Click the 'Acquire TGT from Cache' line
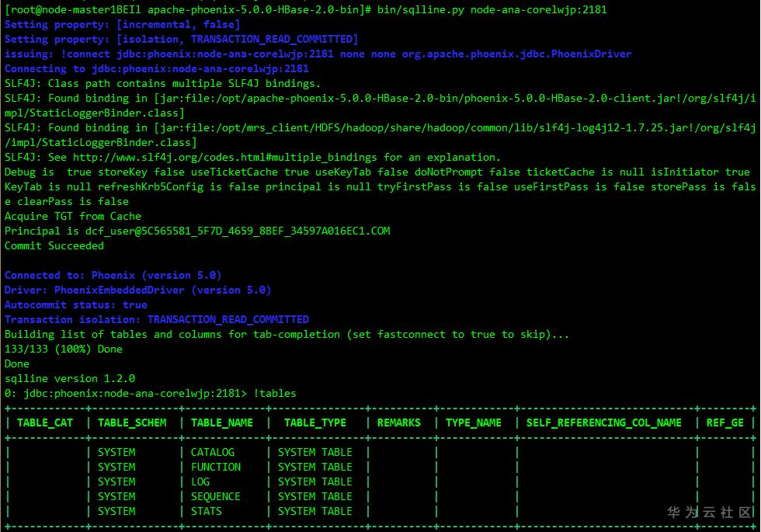This screenshot has height=532, width=761. pyautogui.click(x=73, y=216)
